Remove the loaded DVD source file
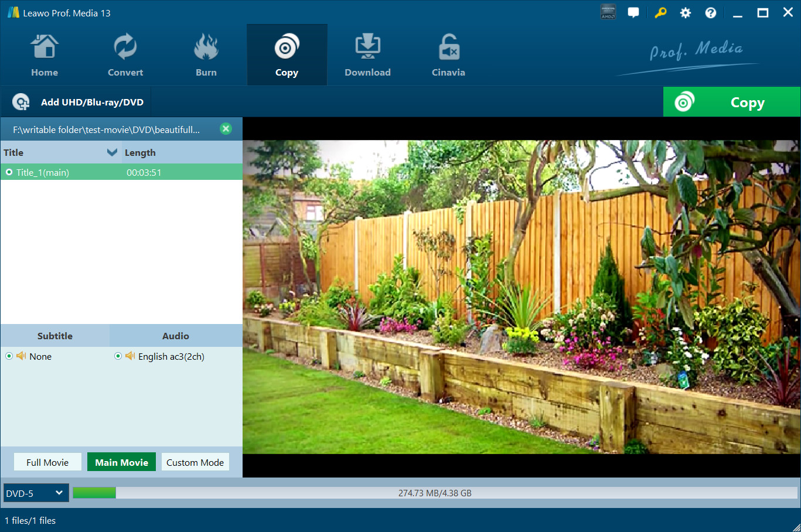This screenshot has height=532, width=801. pos(226,129)
